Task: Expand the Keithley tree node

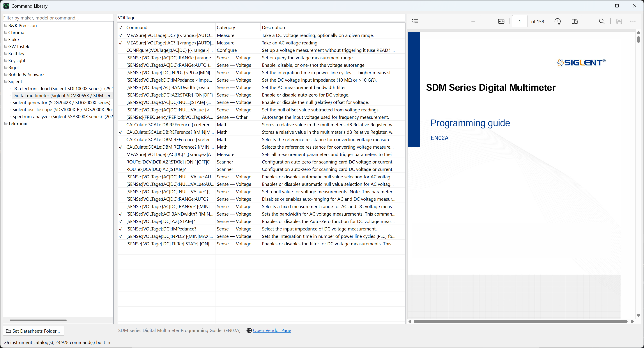Action: 6,53
